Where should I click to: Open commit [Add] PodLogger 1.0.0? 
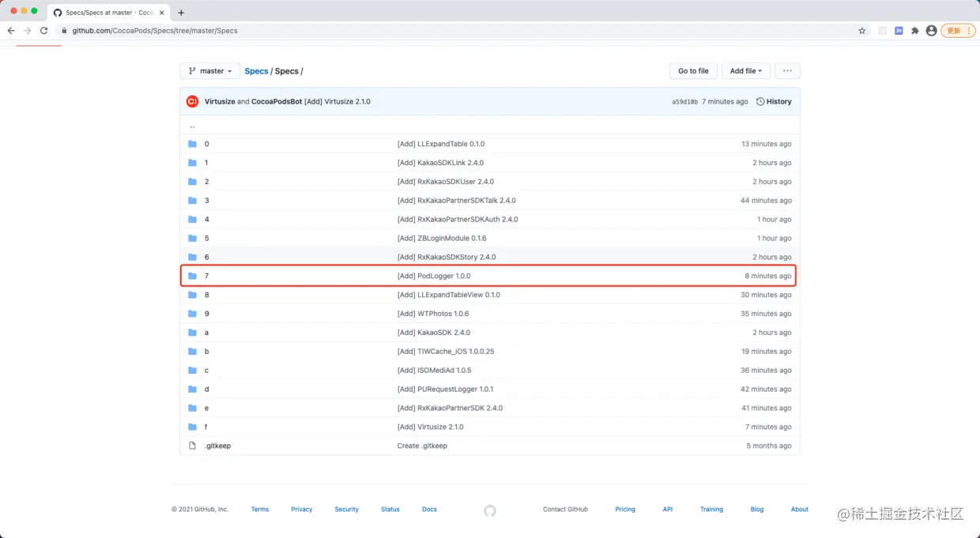pos(434,276)
